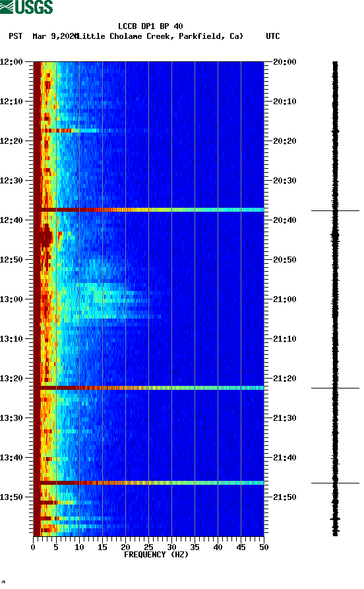Viewport: 364px width, 589px height.
Task: Click the '13:20' PST time label
Action: 11,379
